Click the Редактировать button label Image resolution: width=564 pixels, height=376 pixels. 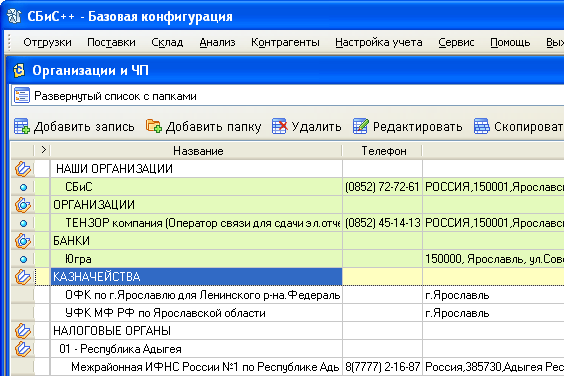click(418, 127)
